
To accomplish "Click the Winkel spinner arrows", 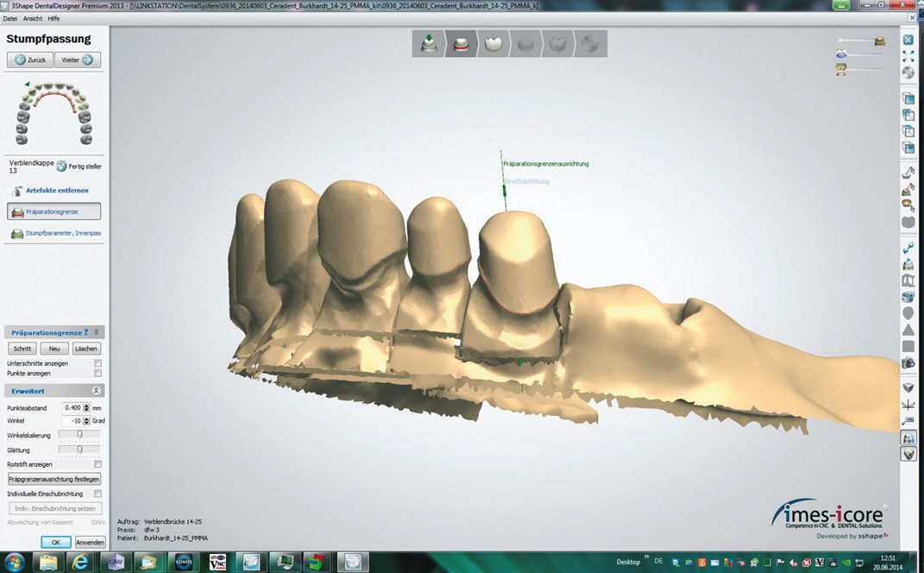I will 86,421.
